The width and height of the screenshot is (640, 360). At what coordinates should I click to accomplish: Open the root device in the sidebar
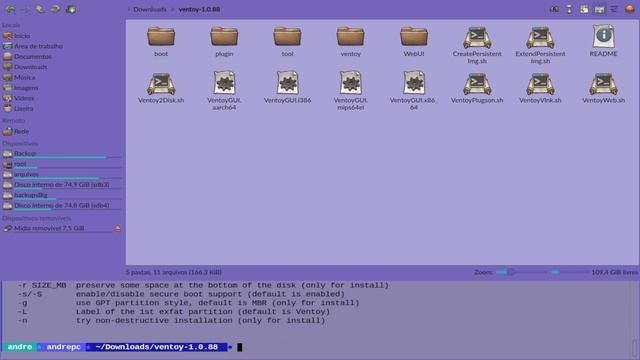(62, 164)
